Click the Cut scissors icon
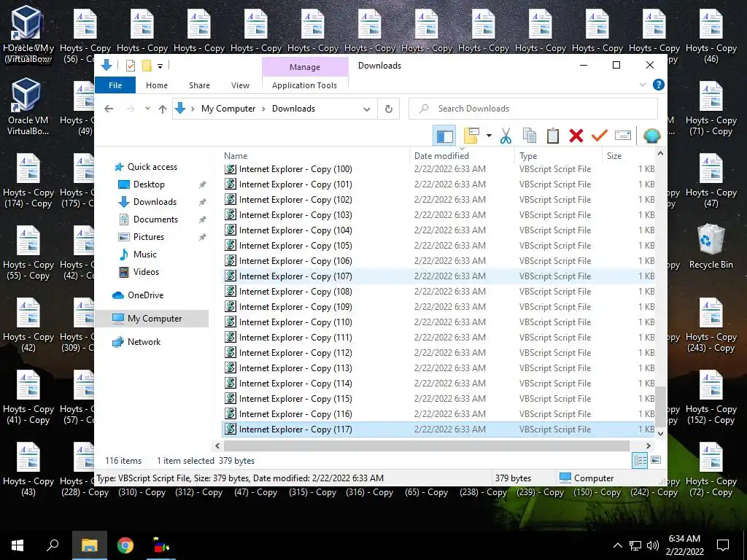Viewport: 747px width, 560px height. (x=506, y=136)
